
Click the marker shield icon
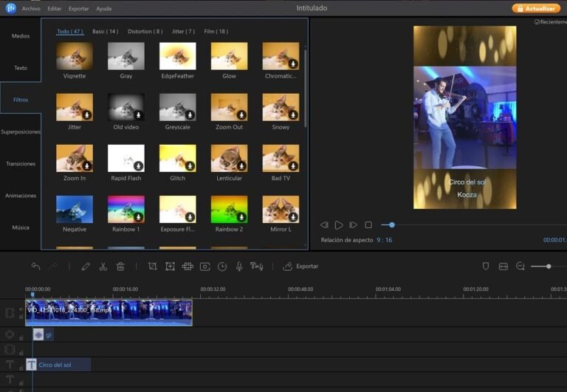486,267
